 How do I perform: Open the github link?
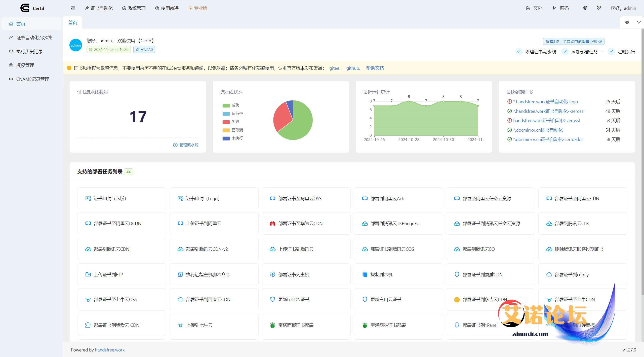(352, 68)
